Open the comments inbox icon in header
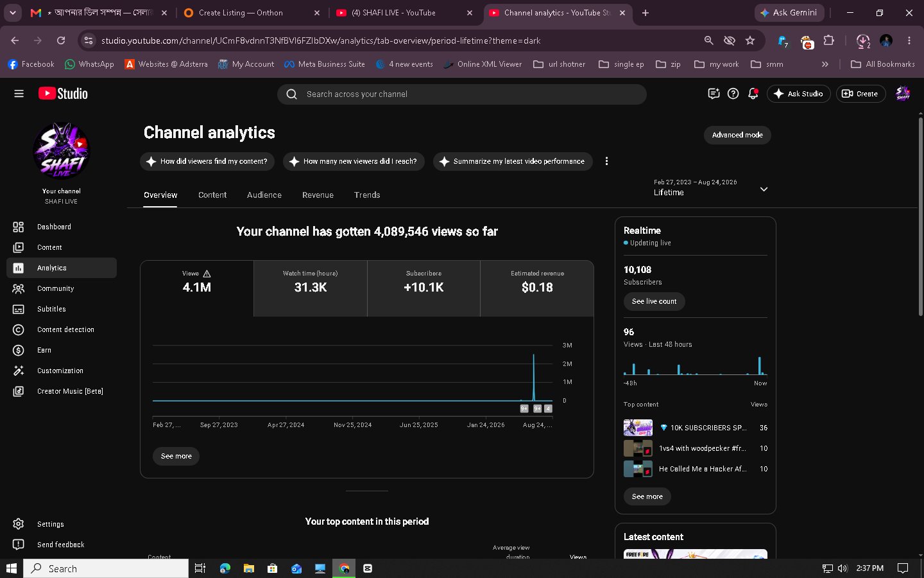This screenshot has height=578, width=924. (x=713, y=94)
